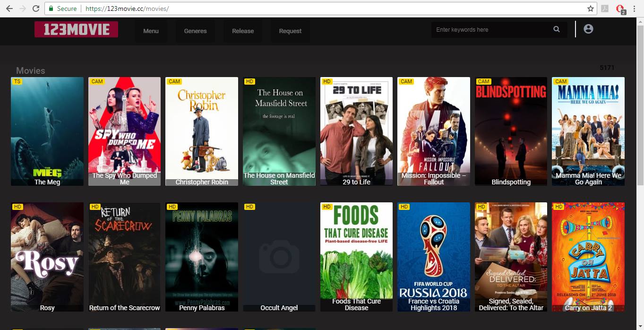This screenshot has height=330, width=644.
Task: Click the browser back arrow
Action: (x=9, y=9)
